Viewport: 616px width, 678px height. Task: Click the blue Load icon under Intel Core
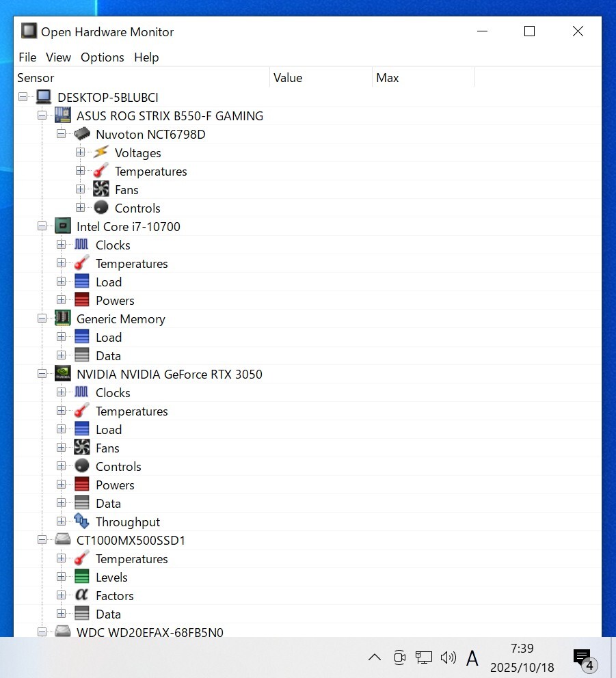point(82,282)
